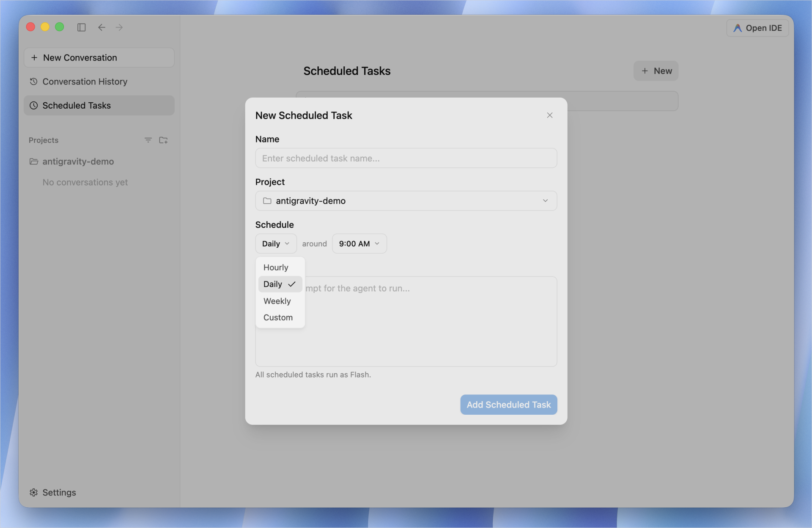
Task: Choose Hourly from the frequency list
Action: tap(280, 267)
